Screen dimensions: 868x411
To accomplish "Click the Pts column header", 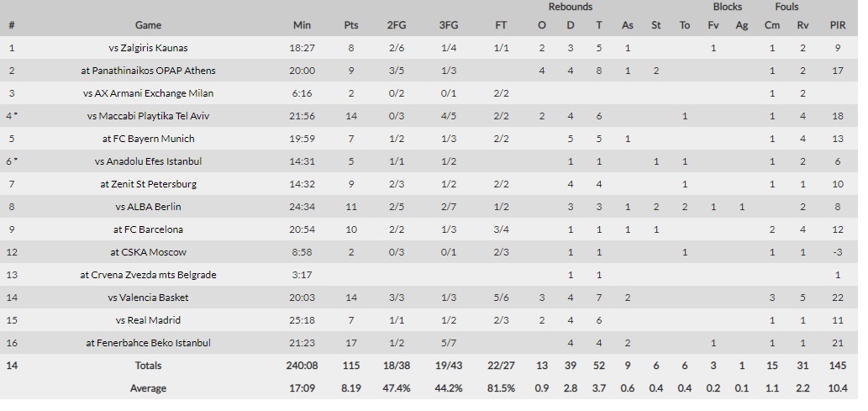I will (351, 25).
